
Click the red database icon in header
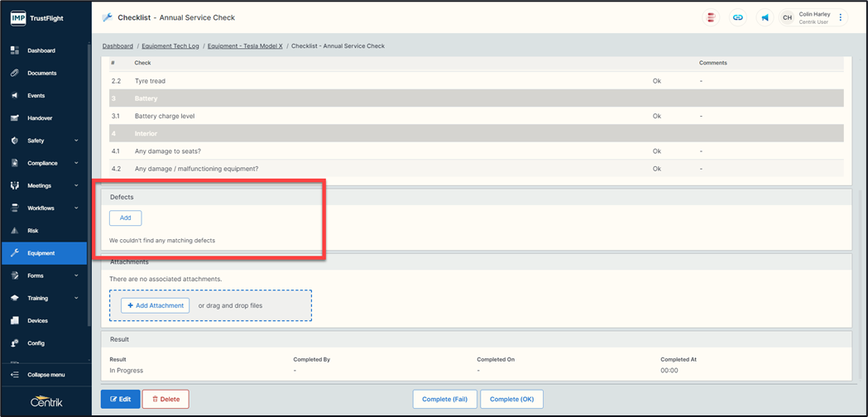point(711,17)
